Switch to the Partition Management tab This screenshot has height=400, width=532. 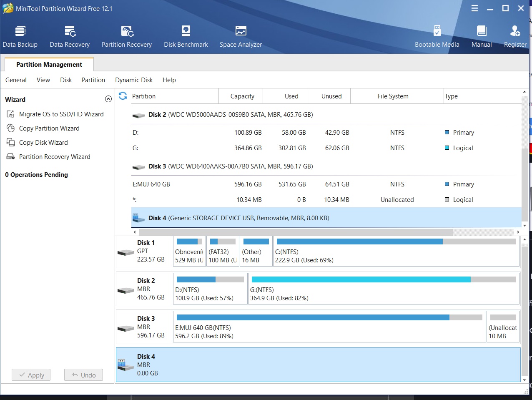tap(49, 65)
